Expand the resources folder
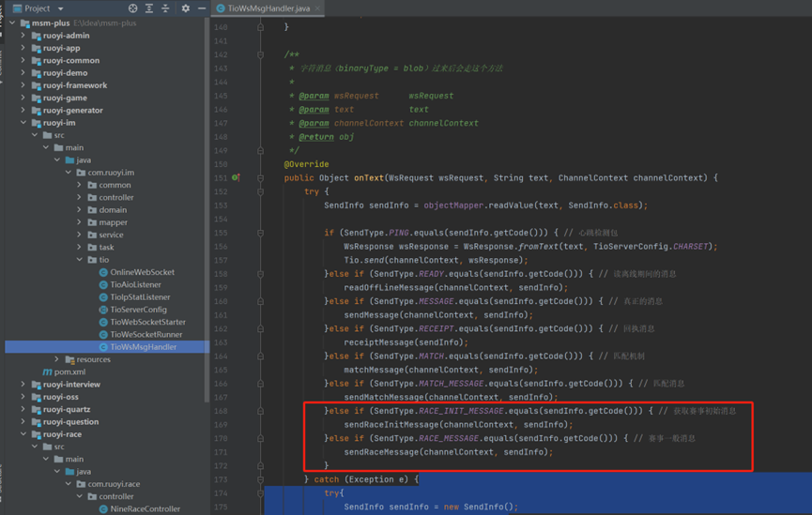This screenshot has width=812, height=515. coord(57,359)
